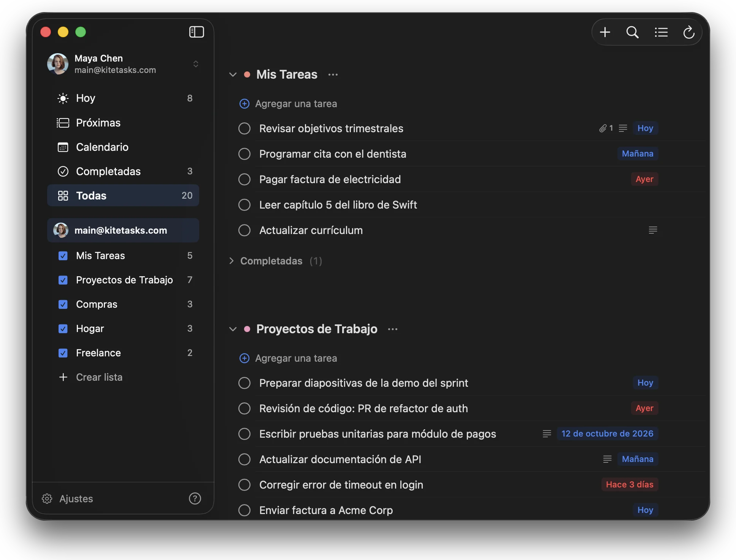Click Mis Tareas orange color dot
This screenshot has height=560, width=736.
[247, 75]
